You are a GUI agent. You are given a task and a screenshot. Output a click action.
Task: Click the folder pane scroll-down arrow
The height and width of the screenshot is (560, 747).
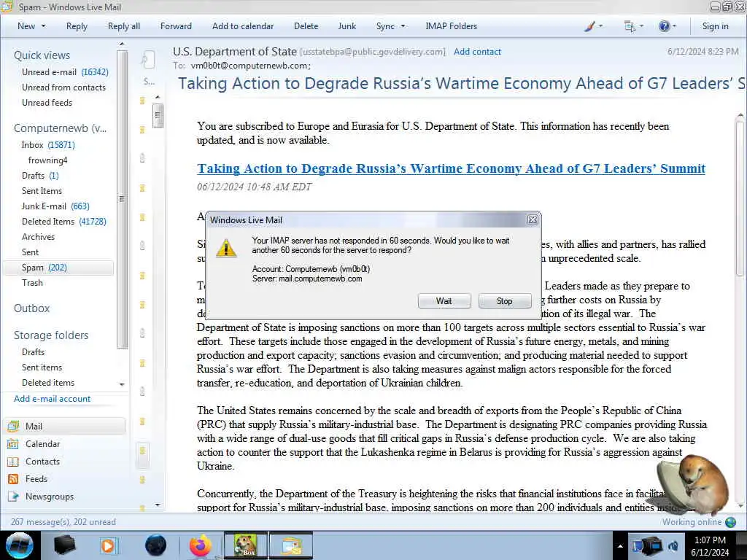pyautogui.click(x=122, y=384)
